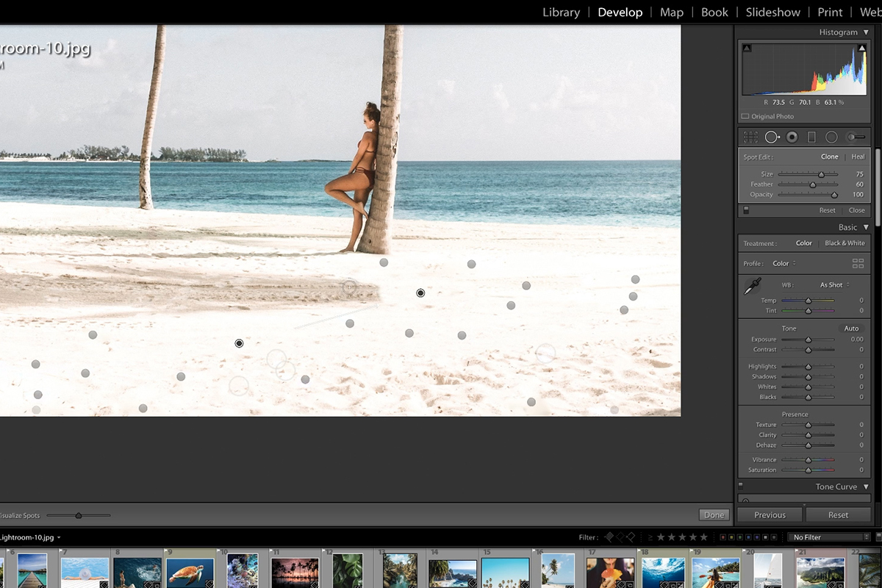
Task: Click the Auto tone button
Action: (850, 329)
